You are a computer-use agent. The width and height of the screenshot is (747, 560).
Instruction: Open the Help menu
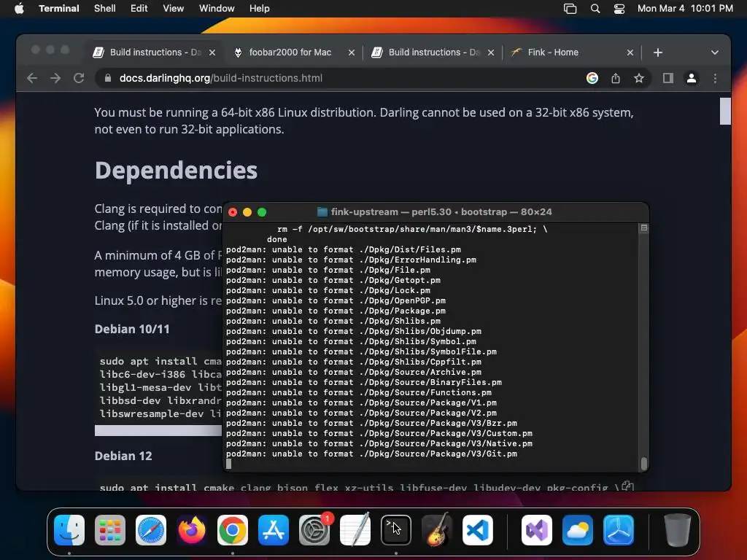[x=260, y=9]
